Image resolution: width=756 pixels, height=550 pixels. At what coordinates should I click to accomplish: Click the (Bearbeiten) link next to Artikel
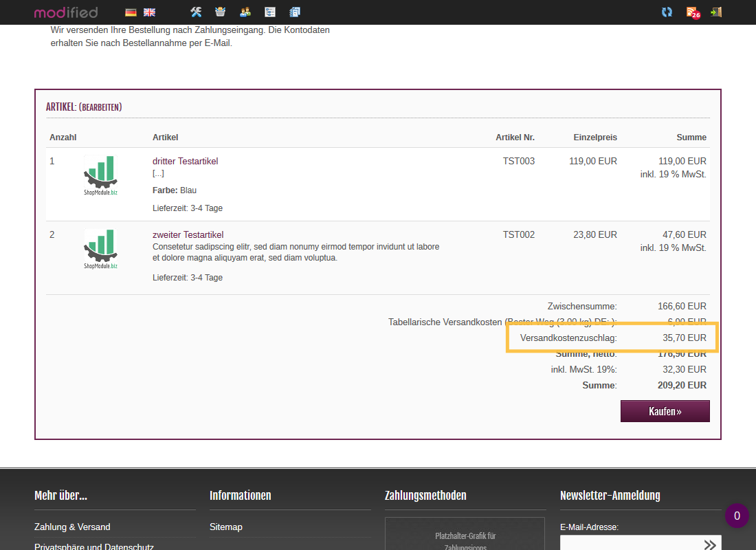point(100,107)
